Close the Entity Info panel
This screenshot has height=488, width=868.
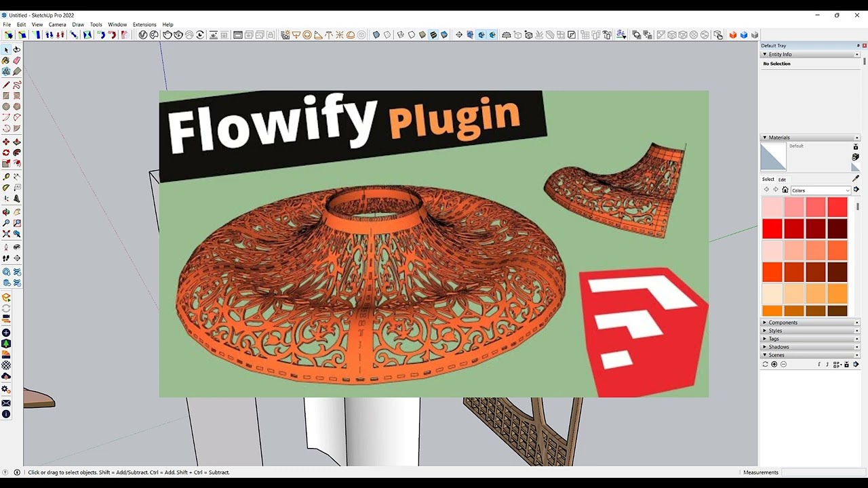tap(857, 54)
